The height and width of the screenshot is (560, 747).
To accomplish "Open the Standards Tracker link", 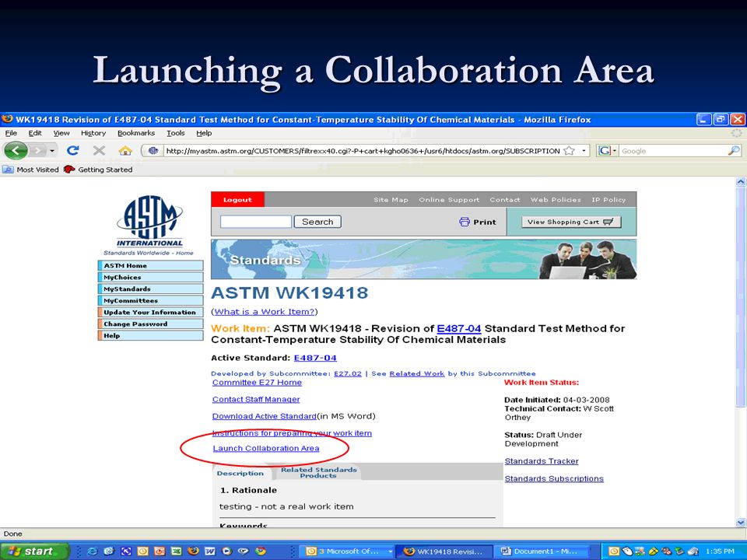I will (x=542, y=461).
